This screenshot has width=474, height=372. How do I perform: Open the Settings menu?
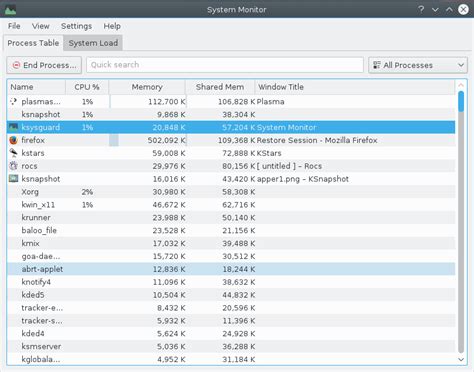pos(76,26)
